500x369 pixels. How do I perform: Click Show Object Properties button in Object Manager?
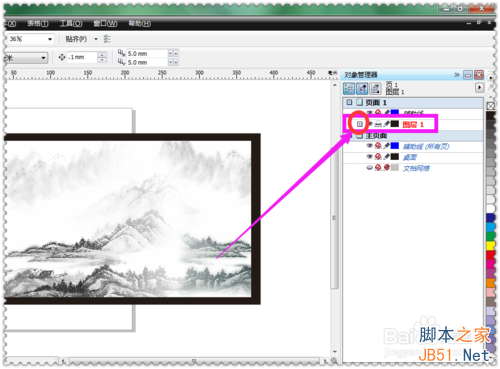coord(349,89)
